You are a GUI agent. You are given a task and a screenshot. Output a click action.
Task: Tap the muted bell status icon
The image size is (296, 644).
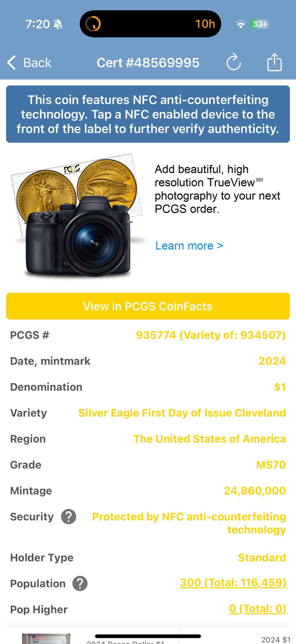pyautogui.click(x=58, y=24)
